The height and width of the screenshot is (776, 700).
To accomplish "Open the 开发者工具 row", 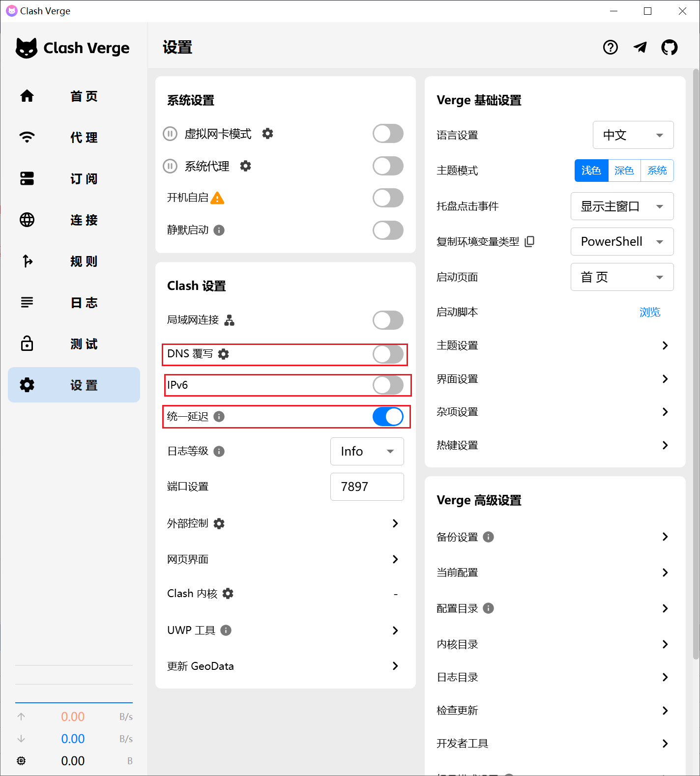I will point(554,744).
